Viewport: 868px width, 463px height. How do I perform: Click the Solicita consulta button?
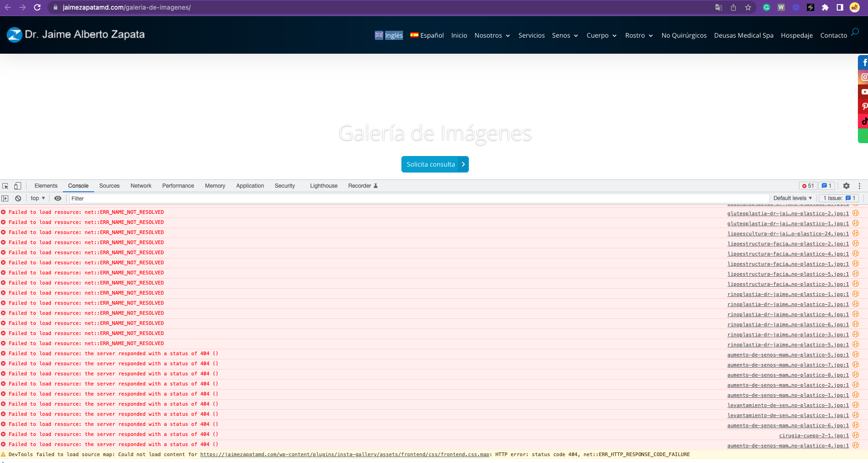(434, 164)
